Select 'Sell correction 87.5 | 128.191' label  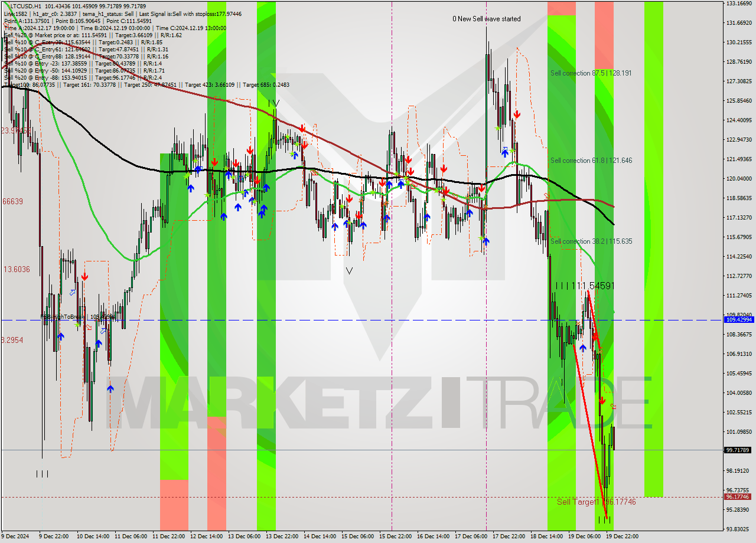[591, 73]
